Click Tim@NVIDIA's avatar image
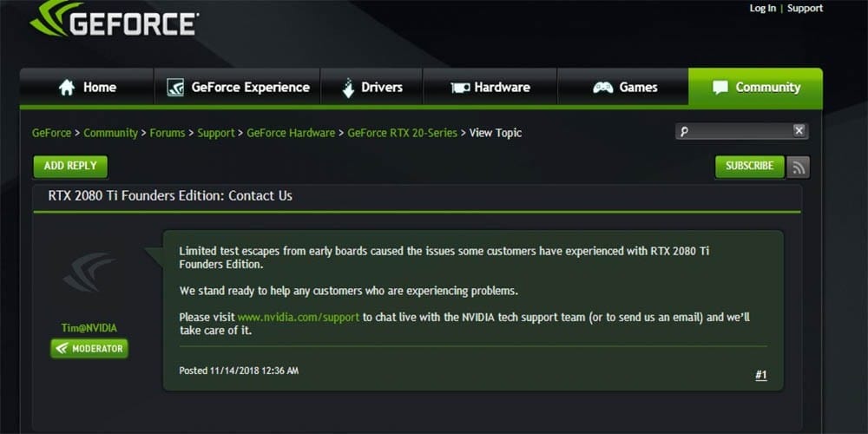 89,273
